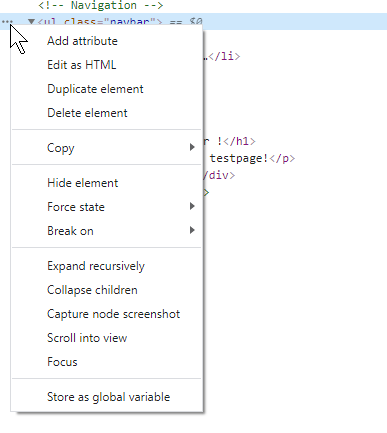Screen dimensions: 387x433
Task: Click the closing div tag line
Action: [x=219, y=175]
